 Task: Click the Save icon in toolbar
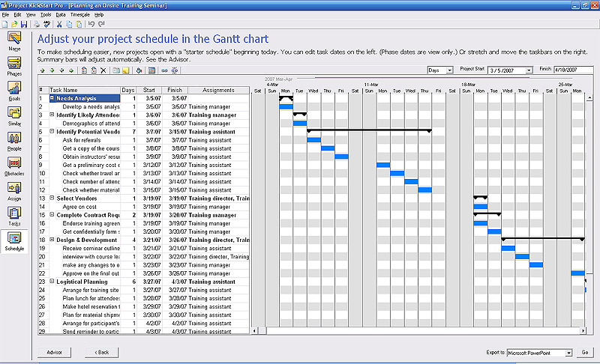tap(24, 24)
